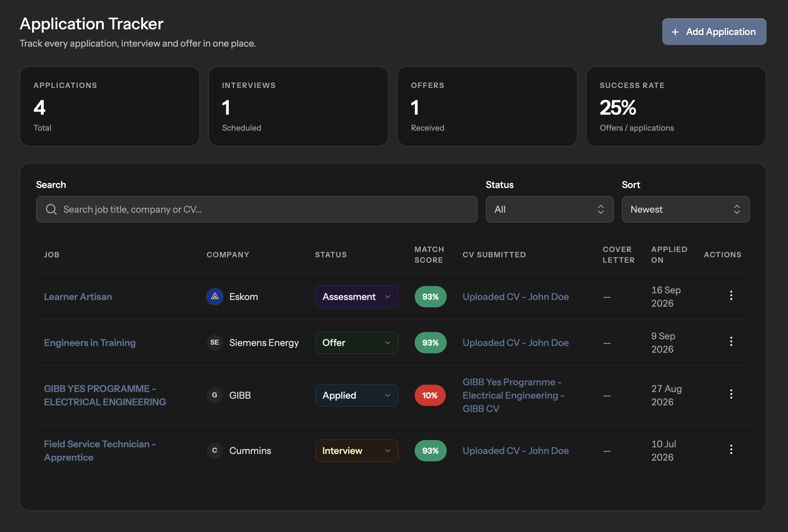Open Uploaded CV - John Doe in Cummins row
Viewport: 788px width, 532px height.
pos(516,451)
